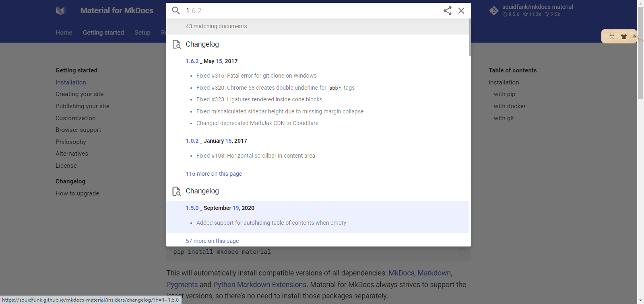Open Browser support page
Viewport: 644px width, 304px height.
click(x=78, y=130)
